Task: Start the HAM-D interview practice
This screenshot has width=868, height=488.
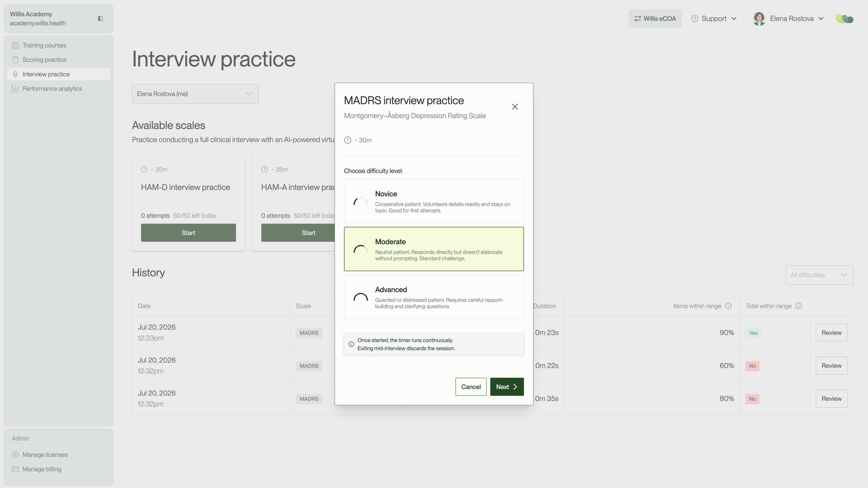Action: click(188, 233)
